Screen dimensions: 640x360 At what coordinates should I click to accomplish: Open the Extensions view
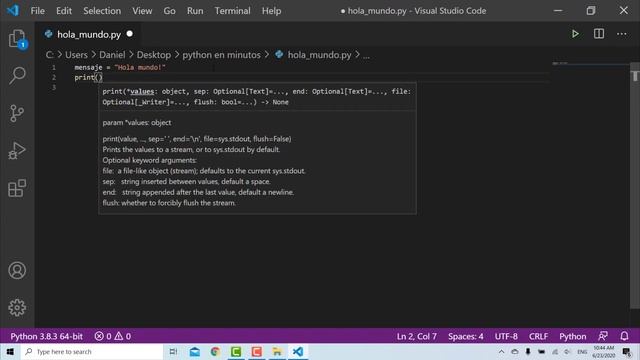pyautogui.click(x=17, y=188)
